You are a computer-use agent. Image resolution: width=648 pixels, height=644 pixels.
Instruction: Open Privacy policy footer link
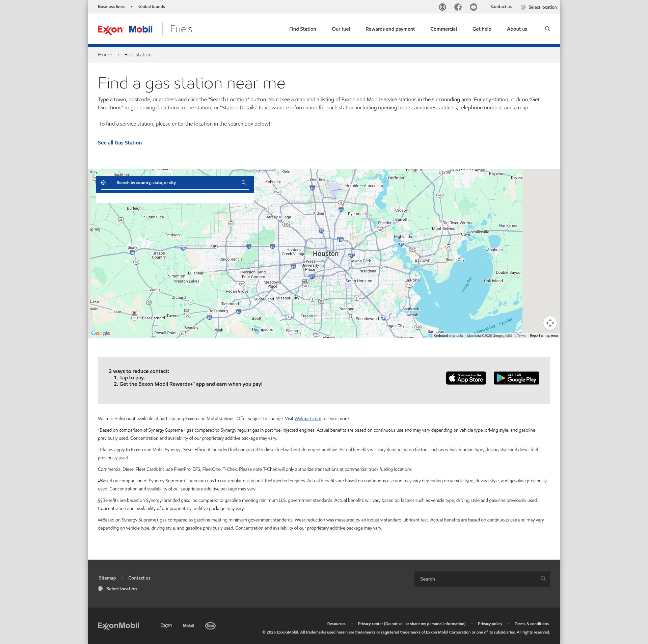[490, 624]
